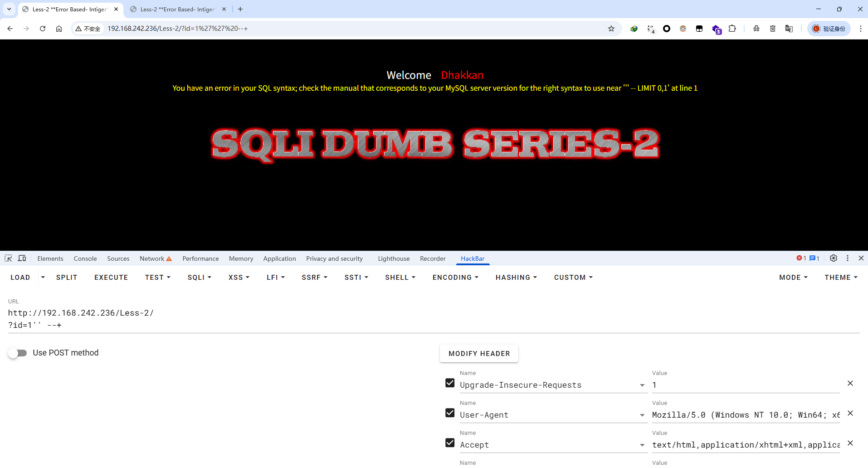
Task: Click the green-blue globe extension icon
Action: click(x=634, y=29)
